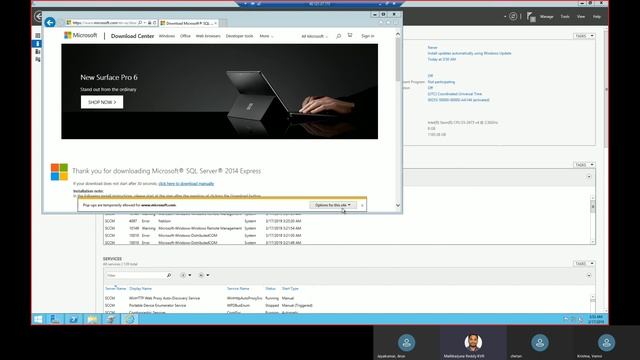Collapse the Events filter expander chevron
640x360 pixels.
589,177
